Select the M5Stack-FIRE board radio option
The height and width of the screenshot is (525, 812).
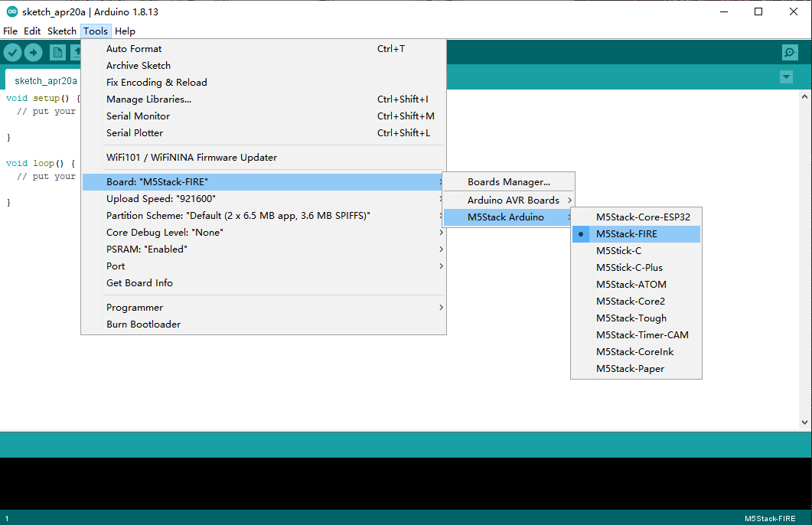click(636, 234)
